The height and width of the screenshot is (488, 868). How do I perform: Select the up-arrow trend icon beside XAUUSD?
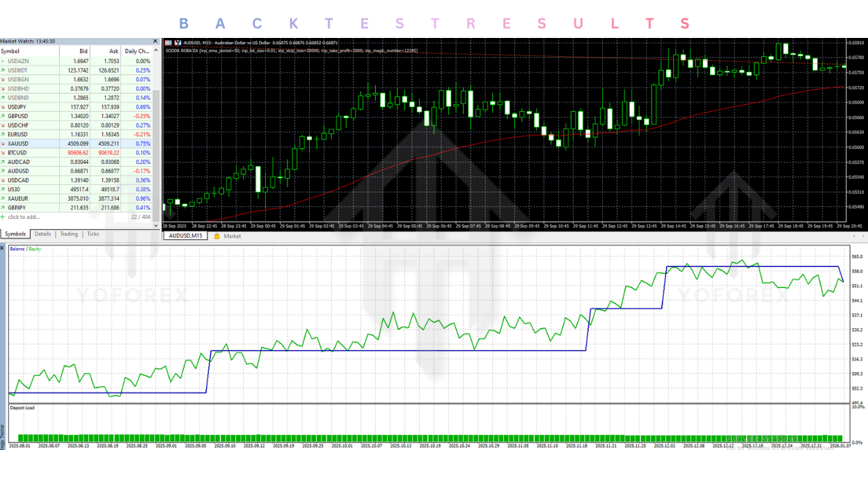pyautogui.click(x=4, y=143)
